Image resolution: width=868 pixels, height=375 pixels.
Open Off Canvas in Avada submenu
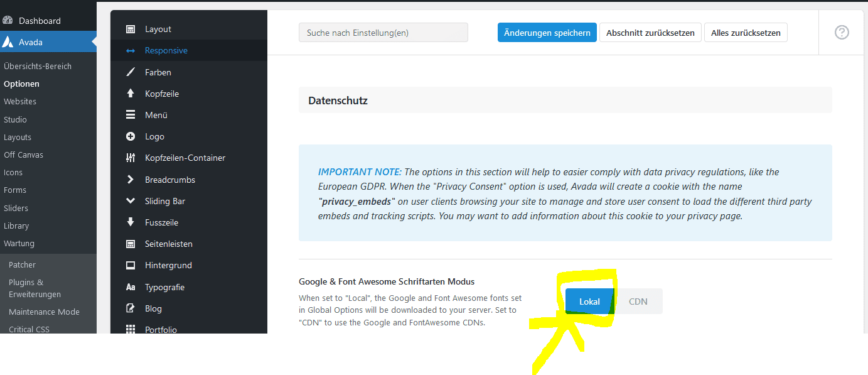point(23,155)
